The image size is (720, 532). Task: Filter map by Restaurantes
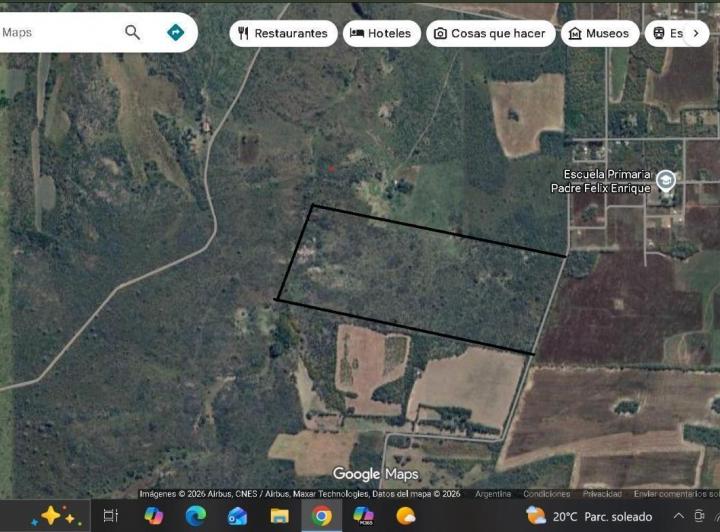(283, 34)
